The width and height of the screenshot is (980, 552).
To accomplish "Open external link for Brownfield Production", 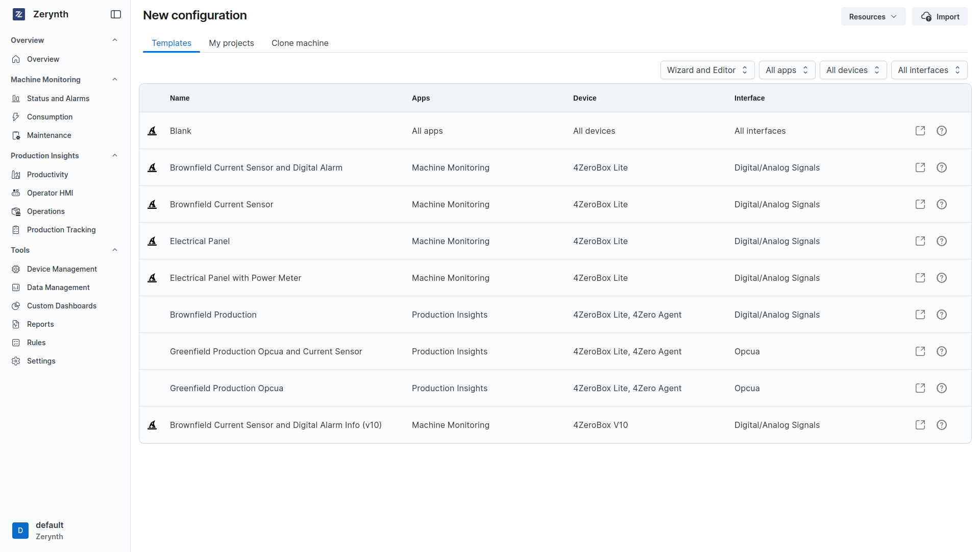I will 920,315.
